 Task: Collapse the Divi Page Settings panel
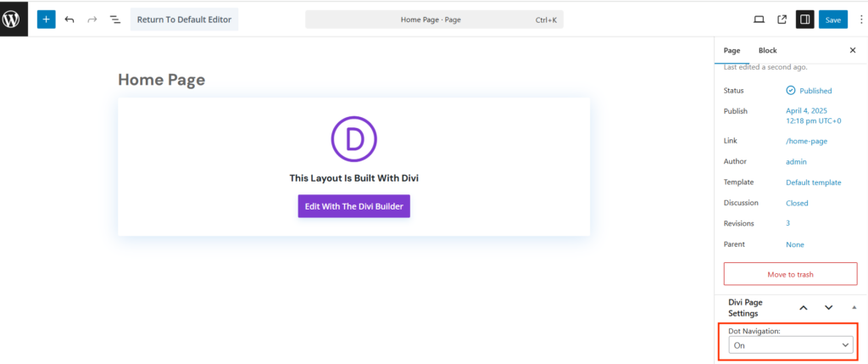point(854,307)
